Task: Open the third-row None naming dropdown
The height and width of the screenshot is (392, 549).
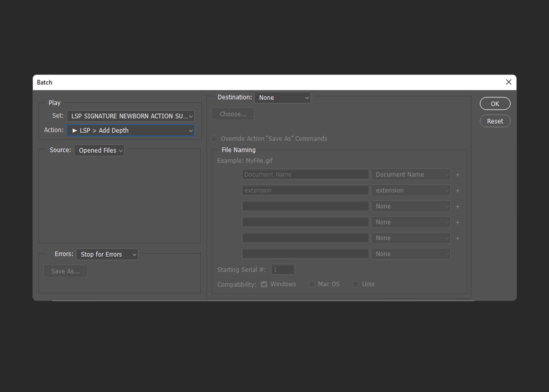Action: tap(411, 206)
